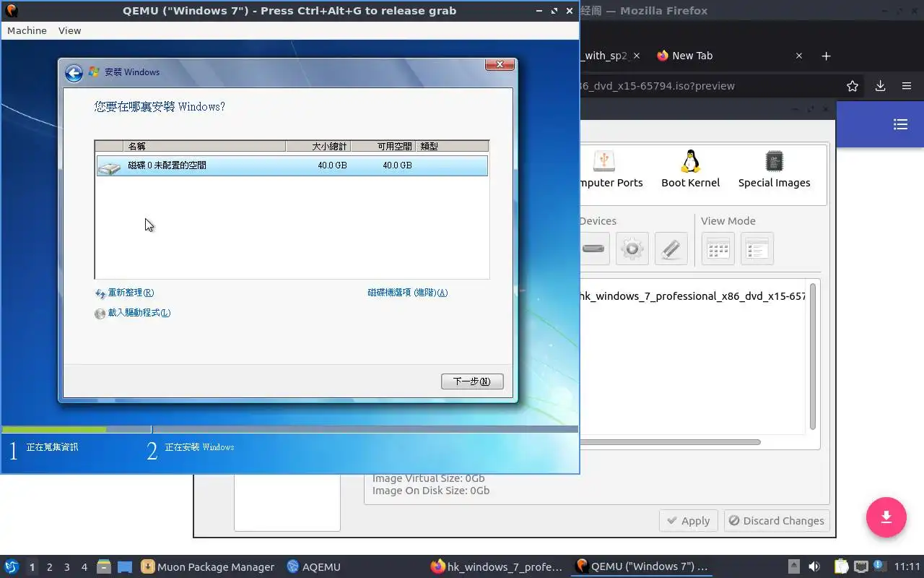Open the Machine menu in QEMU

pos(27,30)
